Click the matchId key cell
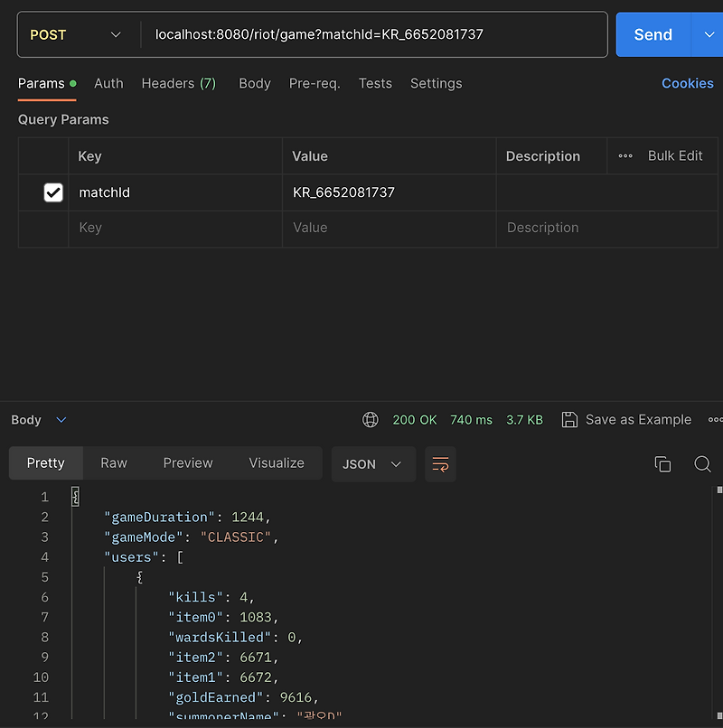The image size is (723, 728). coord(175,192)
